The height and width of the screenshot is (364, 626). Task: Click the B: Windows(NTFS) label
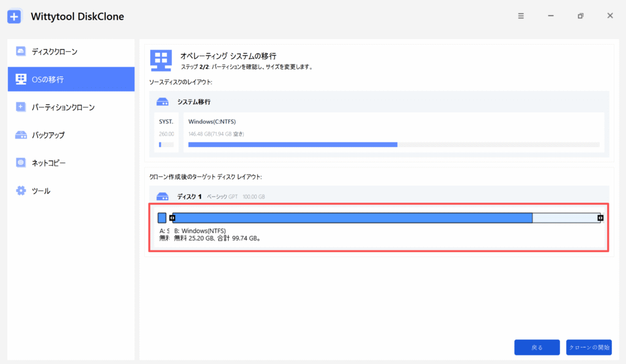pos(200,231)
